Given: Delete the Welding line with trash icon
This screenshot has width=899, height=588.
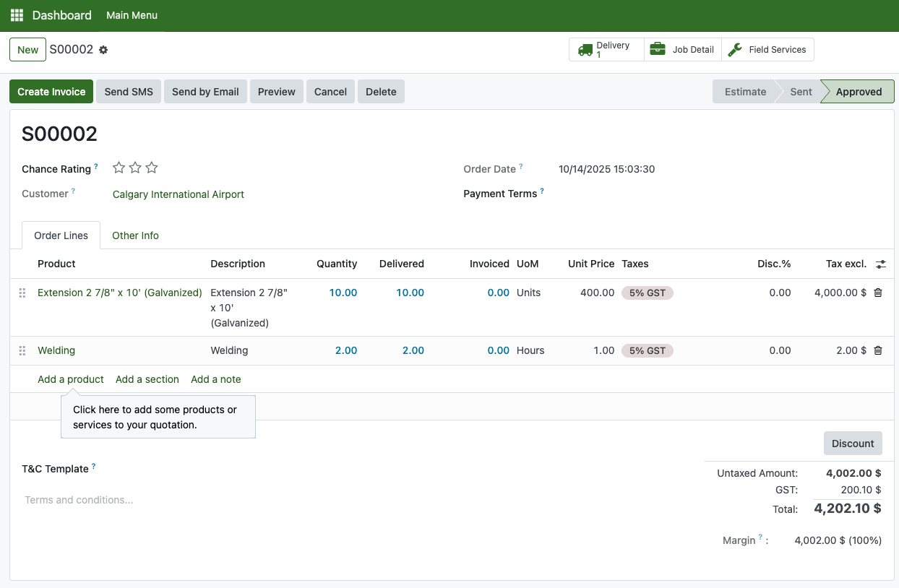Looking at the screenshot, I should click(x=878, y=350).
